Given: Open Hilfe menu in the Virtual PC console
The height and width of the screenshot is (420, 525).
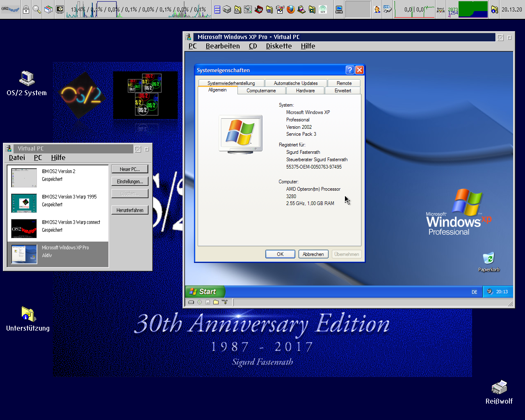Looking at the screenshot, I should coord(58,158).
